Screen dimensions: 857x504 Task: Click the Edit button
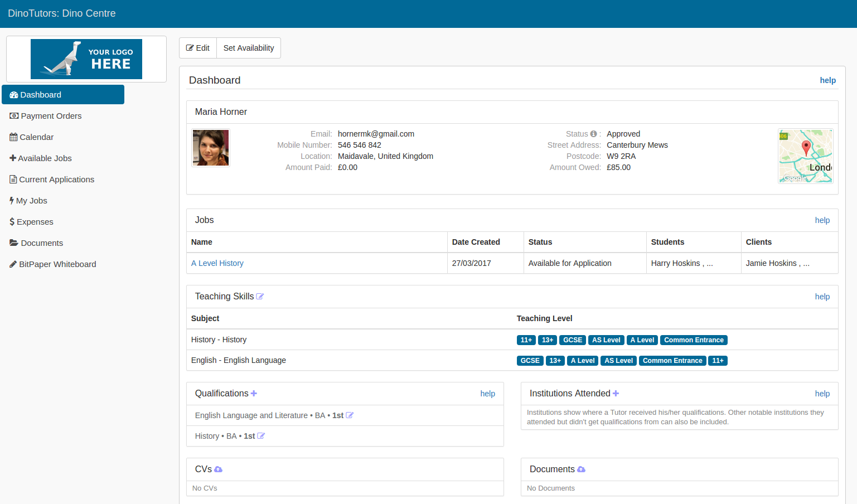pyautogui.click(x=198, y=48)
